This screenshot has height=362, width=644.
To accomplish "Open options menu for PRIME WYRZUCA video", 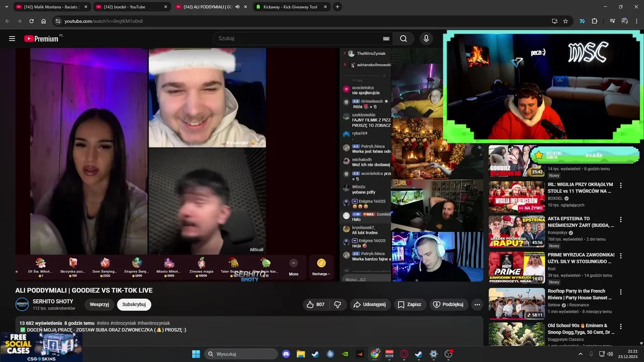I will [620, 256].
